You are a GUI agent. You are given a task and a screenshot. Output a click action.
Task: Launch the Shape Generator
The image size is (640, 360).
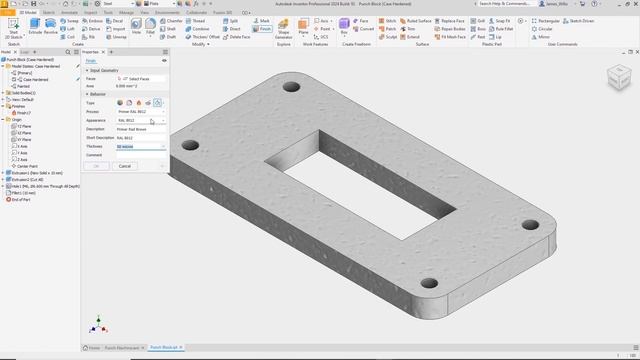coord(283,29)
